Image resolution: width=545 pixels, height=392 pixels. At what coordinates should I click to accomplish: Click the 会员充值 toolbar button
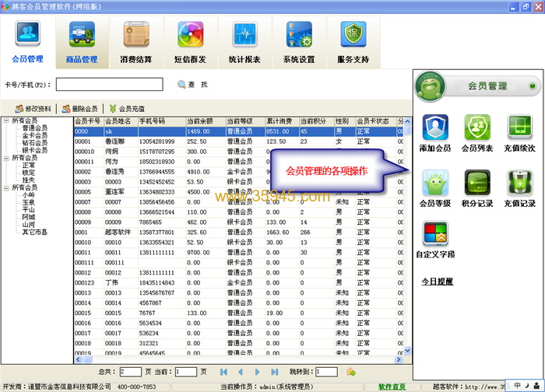point(127,109)
